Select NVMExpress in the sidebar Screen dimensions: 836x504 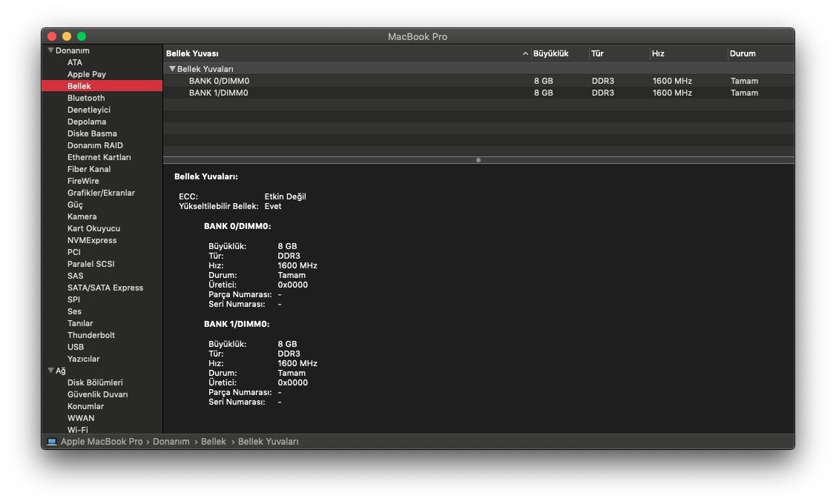[92, 240]
